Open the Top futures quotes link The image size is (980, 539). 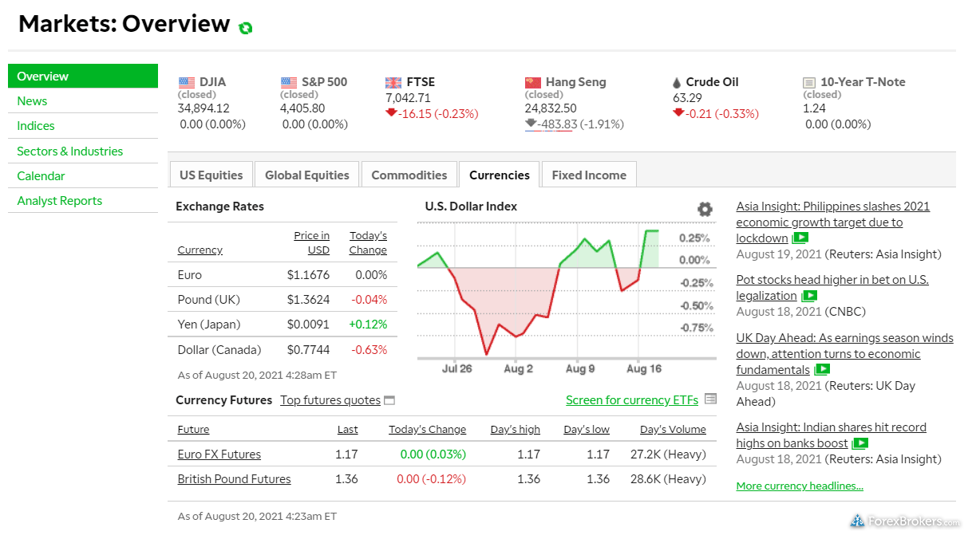point(330,399)
